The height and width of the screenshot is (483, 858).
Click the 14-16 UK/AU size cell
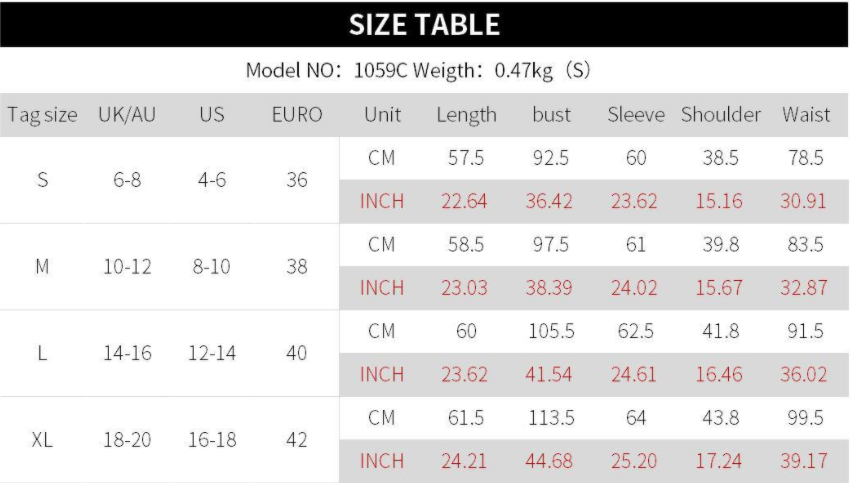tap(125, 353)
